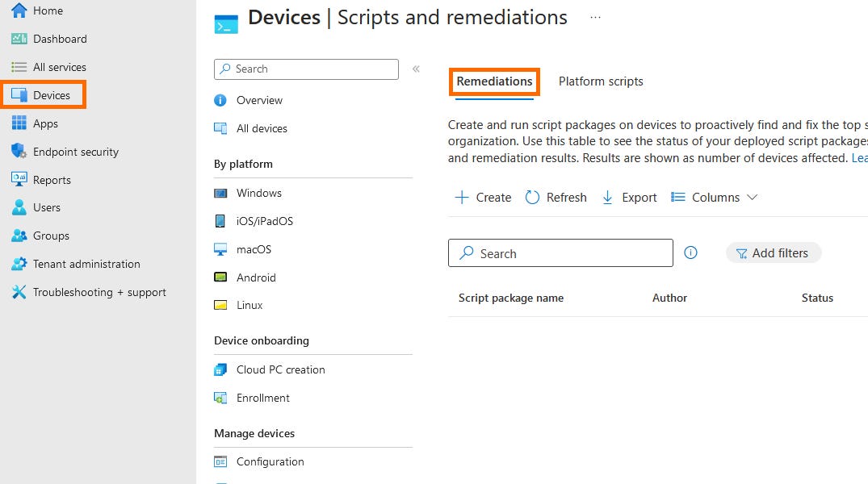Click the iOS/iPadOS platform entry
The height and width of the screenshot is (484, 868).
pos(221,221)
